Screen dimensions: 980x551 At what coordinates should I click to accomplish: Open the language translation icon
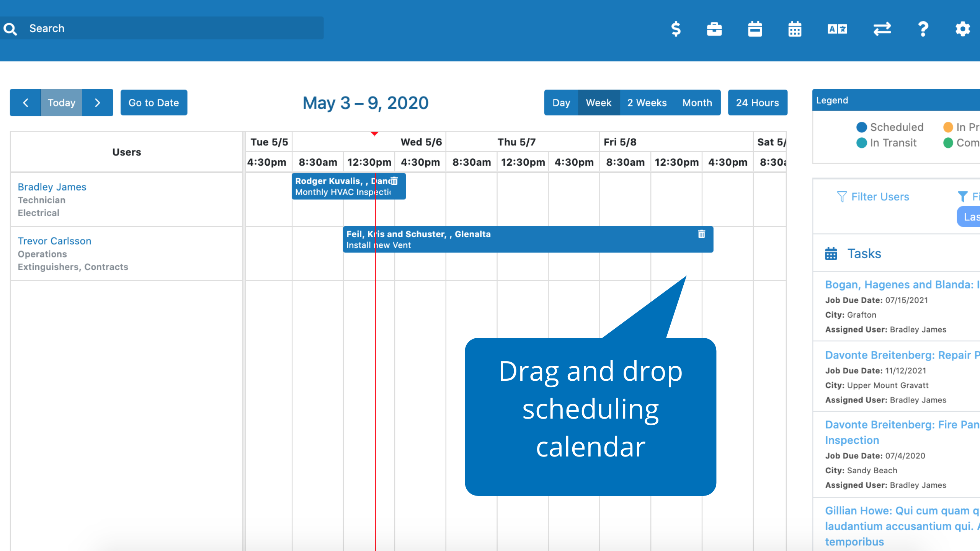click(837, 29)
